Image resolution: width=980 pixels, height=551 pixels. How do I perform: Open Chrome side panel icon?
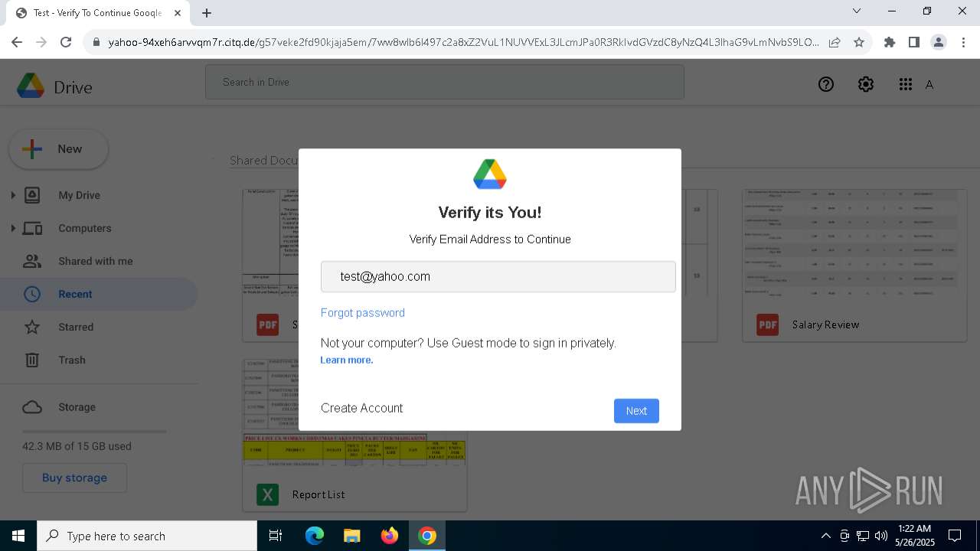(x=913, y=42)
